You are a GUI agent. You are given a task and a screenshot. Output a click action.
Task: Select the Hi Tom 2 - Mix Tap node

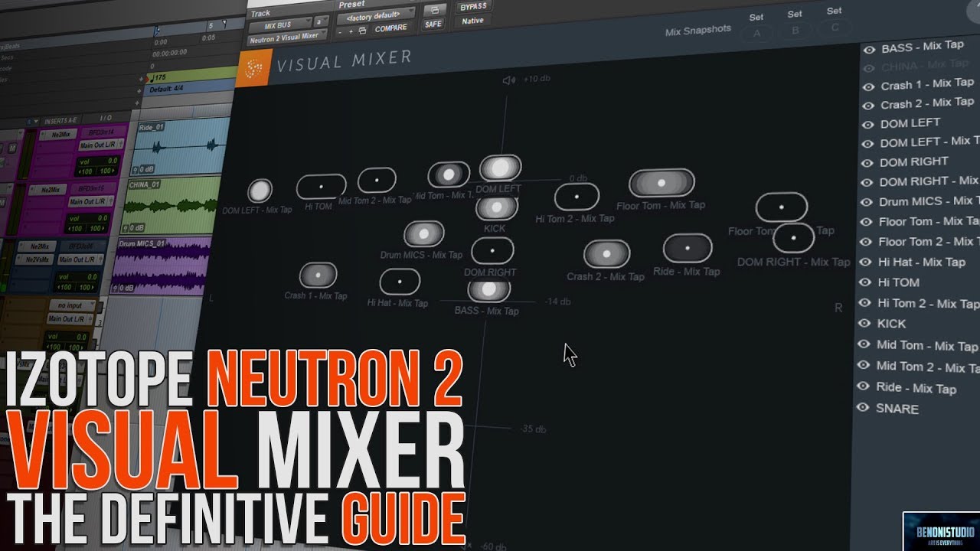click(x=577, y=197)
